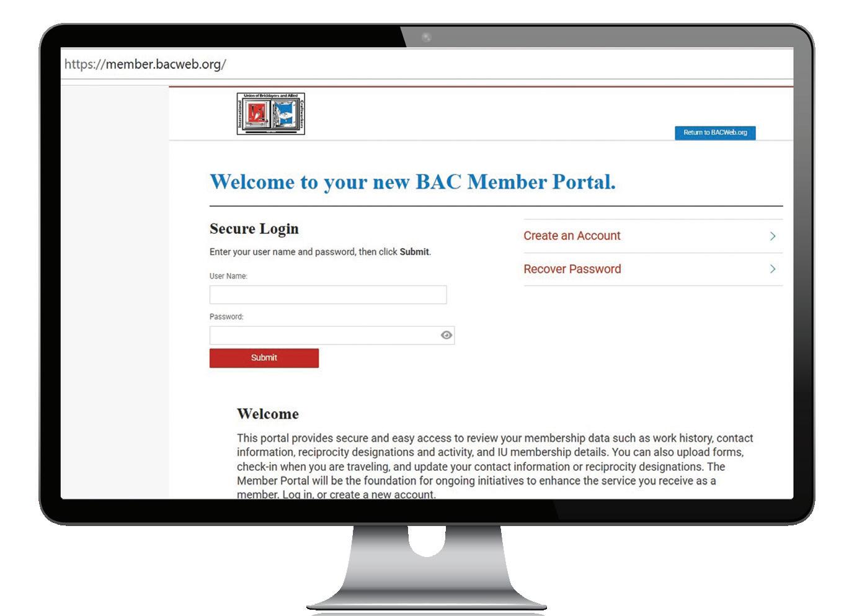This screenshot has height=616, width=849.
Task: Click the 'User Name:' label
Action: (228, 276)
